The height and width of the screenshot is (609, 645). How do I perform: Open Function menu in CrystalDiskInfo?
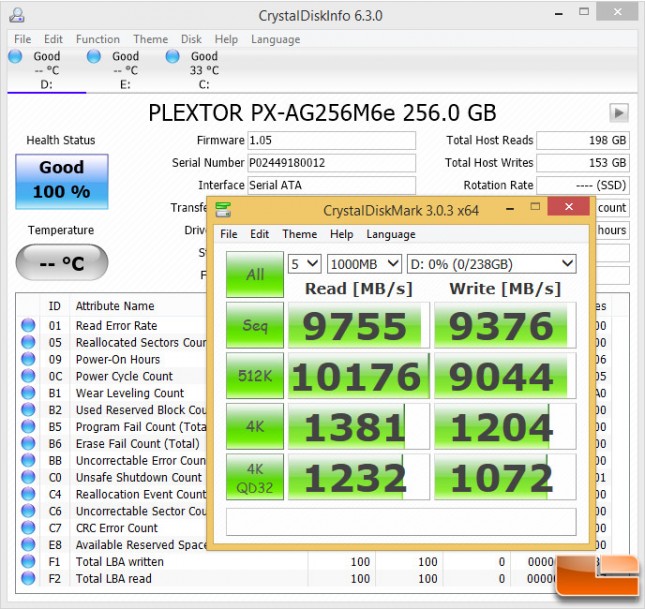click(98, 39)
